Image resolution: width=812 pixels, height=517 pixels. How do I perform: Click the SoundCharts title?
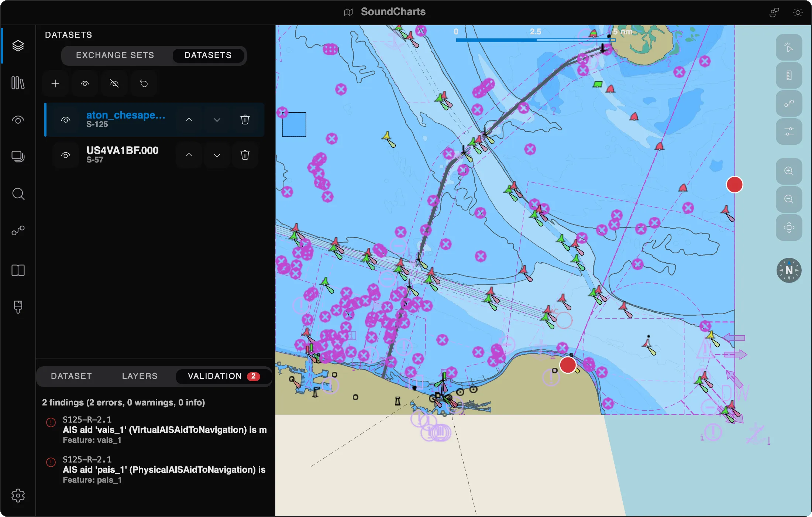click(x=393, y=12)
